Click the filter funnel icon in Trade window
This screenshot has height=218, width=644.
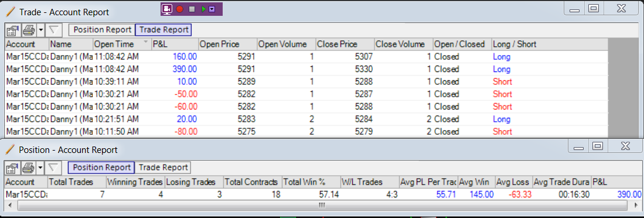tap(53, 30)
